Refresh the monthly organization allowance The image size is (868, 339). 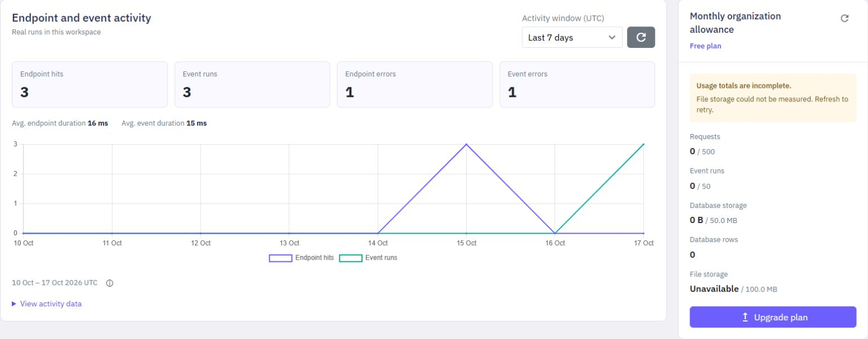coord(844,18)
